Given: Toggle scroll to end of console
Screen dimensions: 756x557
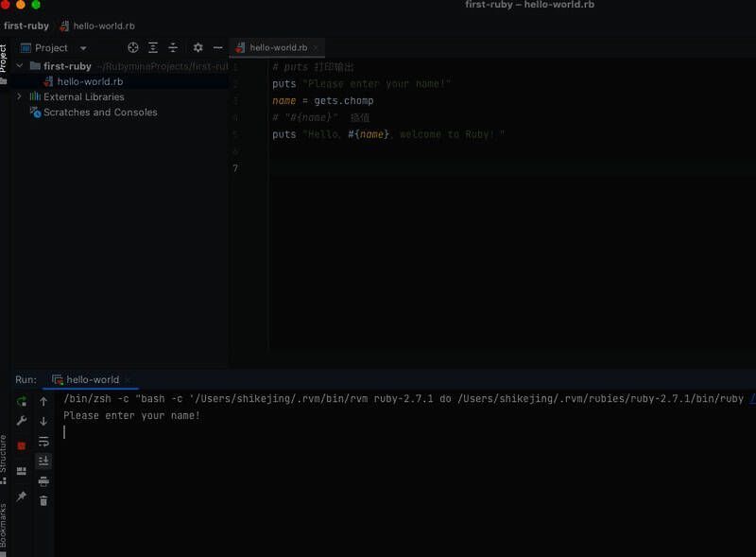Looking at the screenshot, I should click(43, 461).
